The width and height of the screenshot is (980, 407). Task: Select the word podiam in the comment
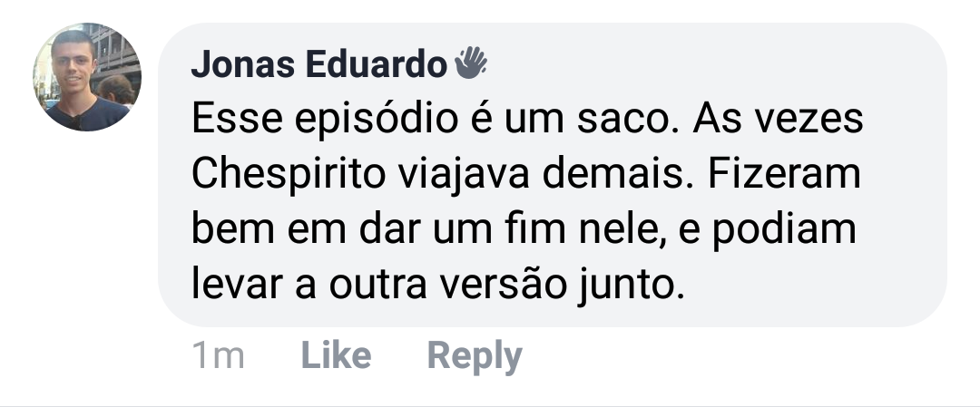click(784, 231)
